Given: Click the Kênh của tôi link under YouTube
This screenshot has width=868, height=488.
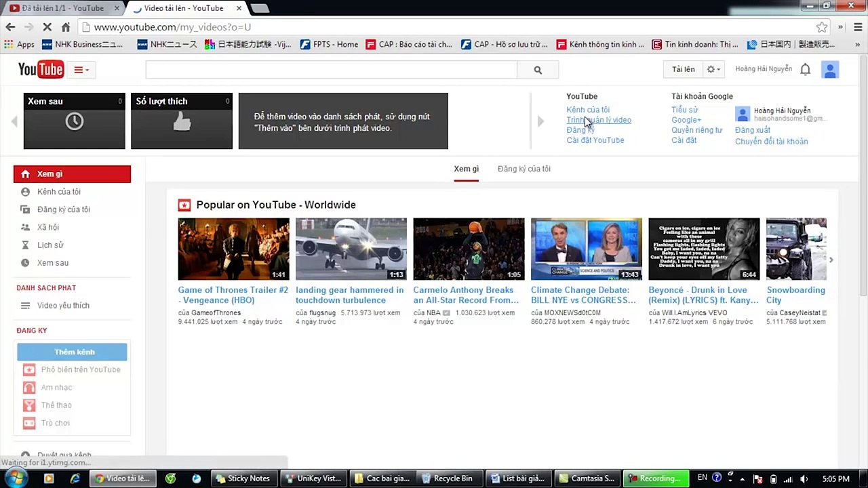Looking at the screenshot, I should pyautogui.click(x=588, y=109).
